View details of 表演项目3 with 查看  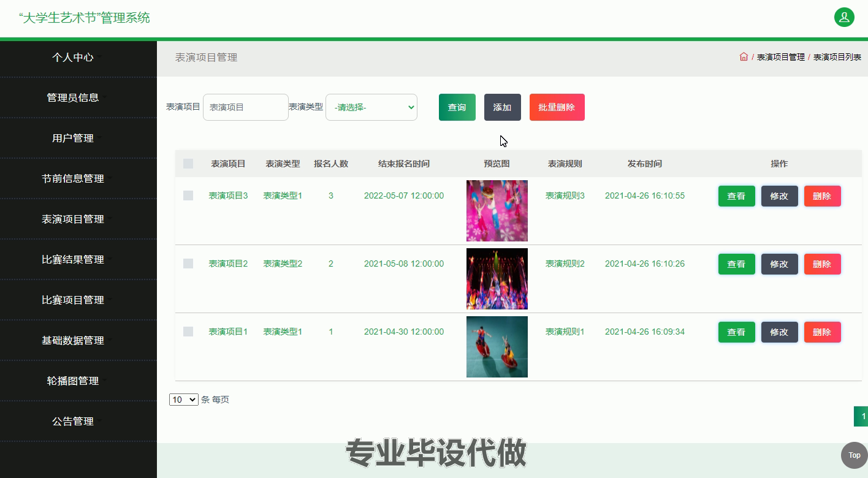pos(737,196)
